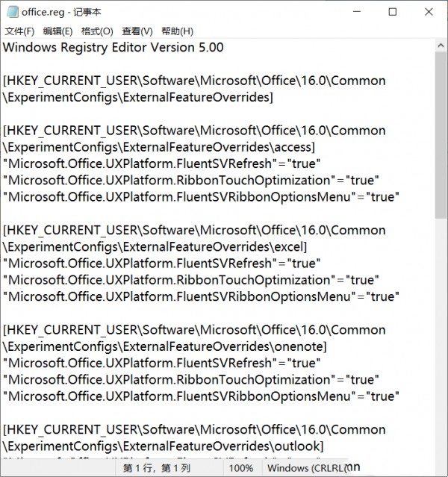
Task: Click RibbonTouchOptimization line under the access key
Action: tap(191, 181)
